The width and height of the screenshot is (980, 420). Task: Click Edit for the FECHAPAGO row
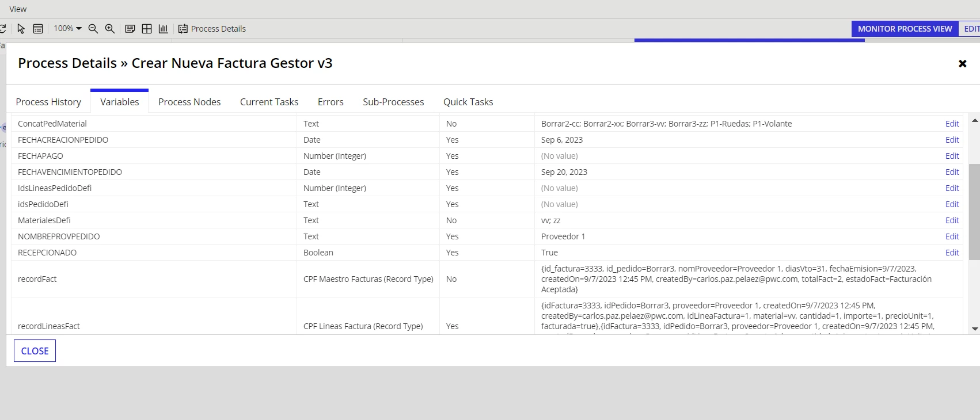pos(952,156)
